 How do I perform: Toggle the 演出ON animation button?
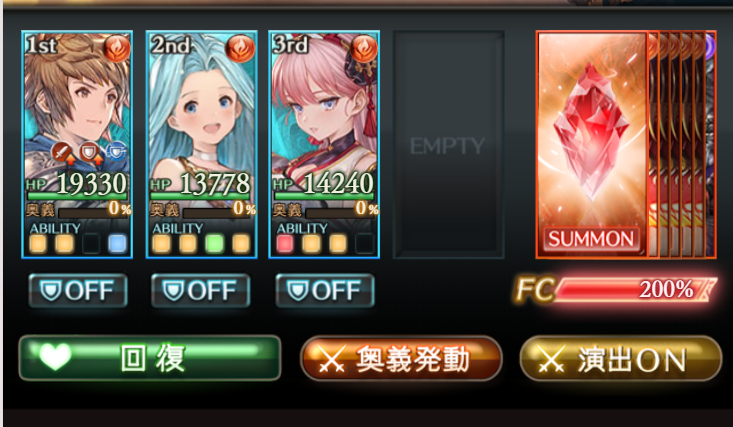coord(621,359)
